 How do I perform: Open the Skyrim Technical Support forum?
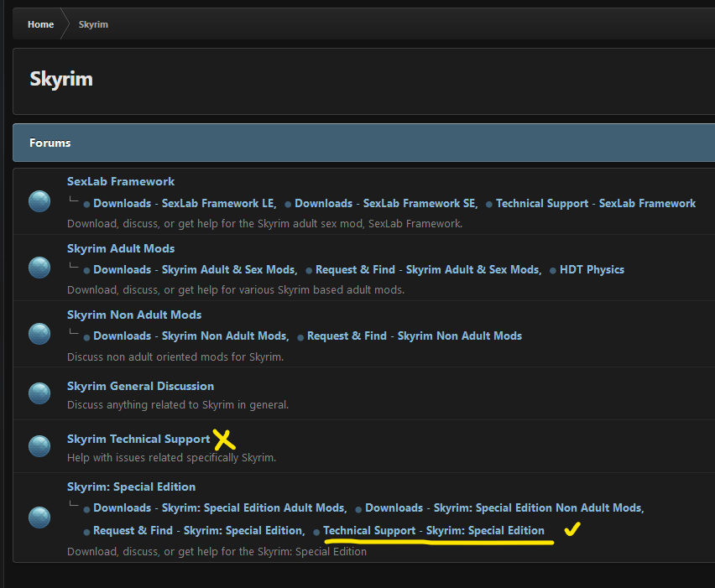tap(138, 439)
